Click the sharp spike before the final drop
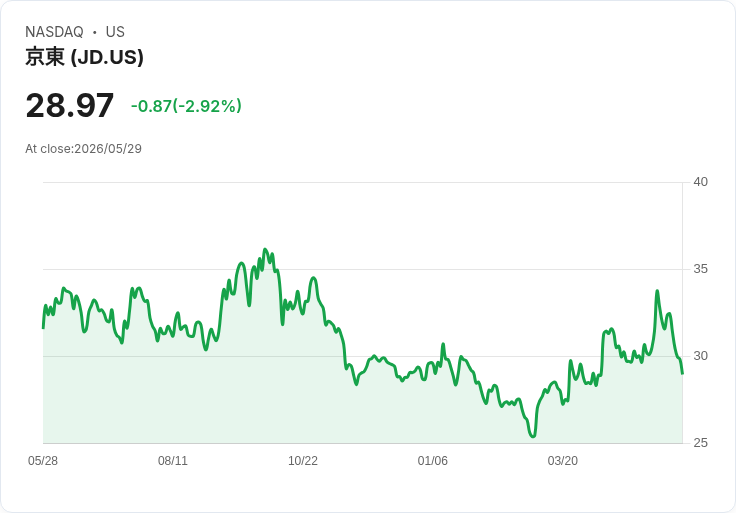Screen dimensions: 736x513 (657, 291)
